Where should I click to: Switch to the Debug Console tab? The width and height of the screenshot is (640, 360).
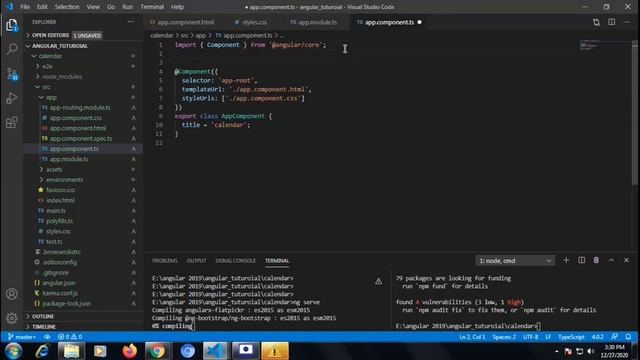pyautogui.click(x=236, y=260)
